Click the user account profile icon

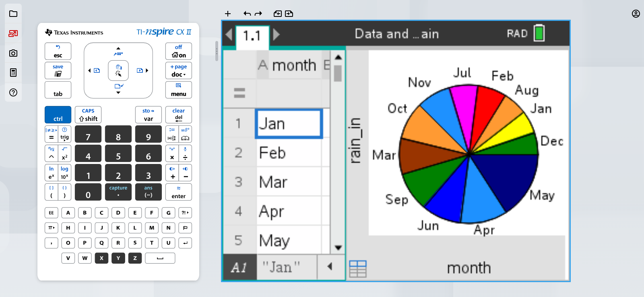click(x=636, y=14)
